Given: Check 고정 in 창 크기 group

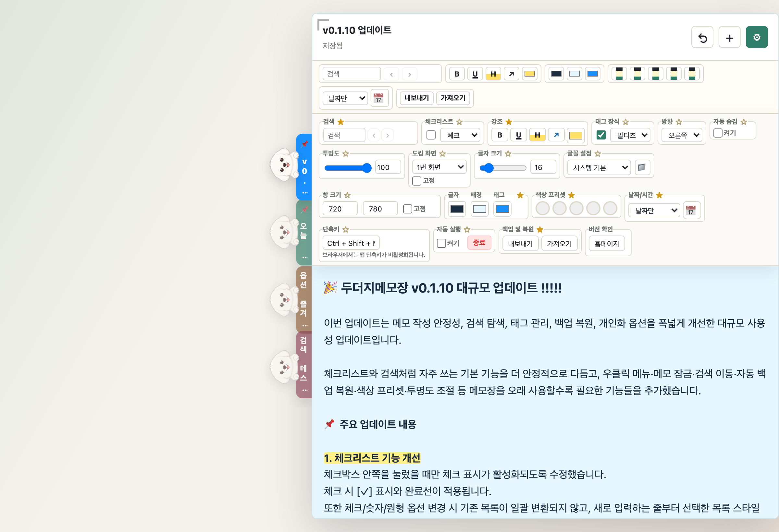Looking at the screenshot, I should pyautogui.click(x=408, y=209).
